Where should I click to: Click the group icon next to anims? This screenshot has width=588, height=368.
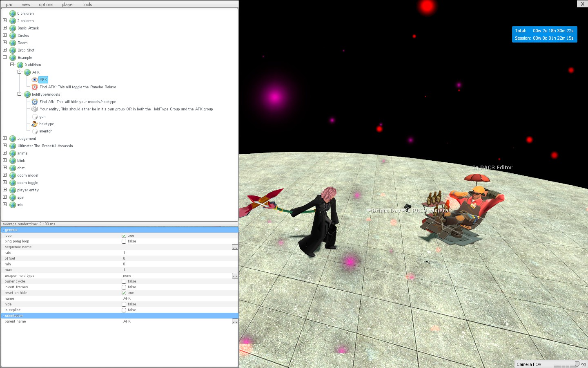click(13, 153)
